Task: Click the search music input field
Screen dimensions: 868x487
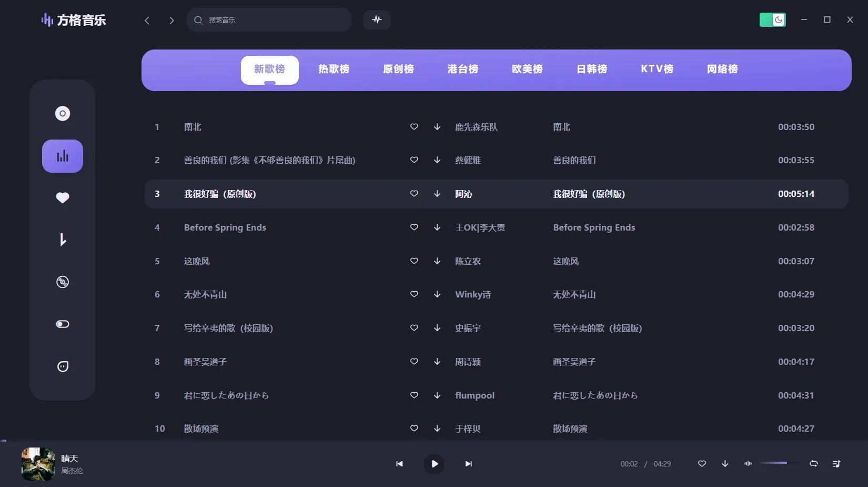Action: pyautogui.click(x=269, y=19)
